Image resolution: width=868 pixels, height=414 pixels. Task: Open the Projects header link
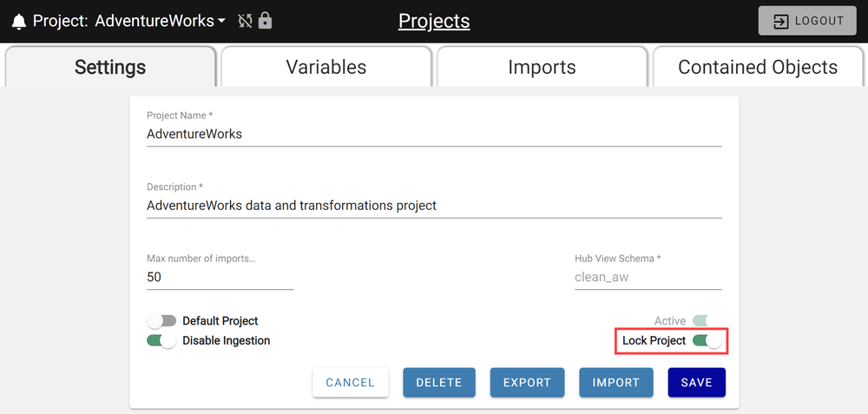tap(434, 21)
